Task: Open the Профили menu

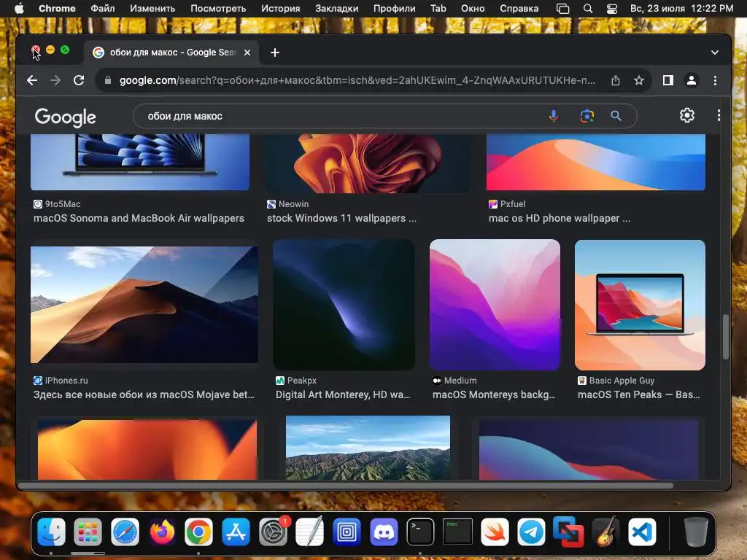Action: [x=395, y=9]
